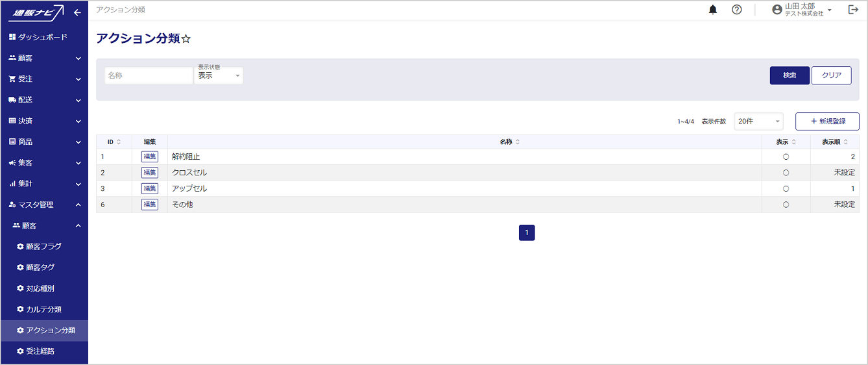
Task: Open the help question mark icon
Action: [x=736, y=10]
